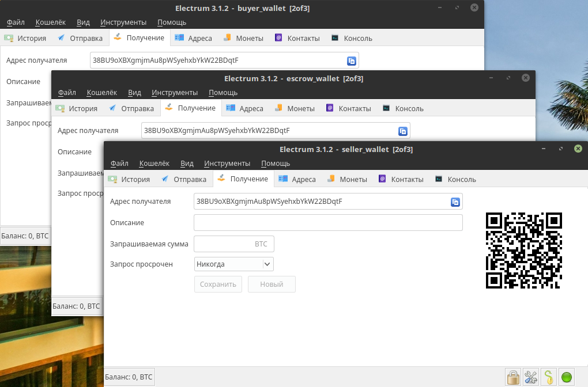The image size is (588, 387).
Task: Close the seller_wallet window
Action: 578,149
